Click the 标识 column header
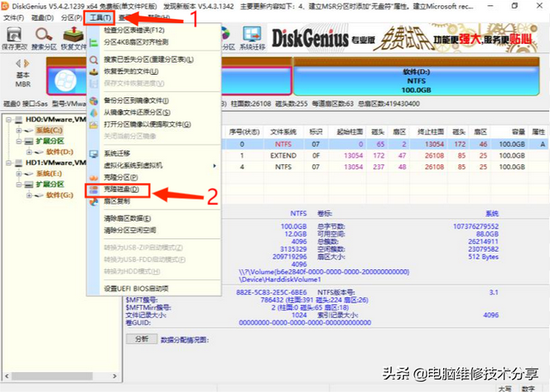 coord(315,132)
